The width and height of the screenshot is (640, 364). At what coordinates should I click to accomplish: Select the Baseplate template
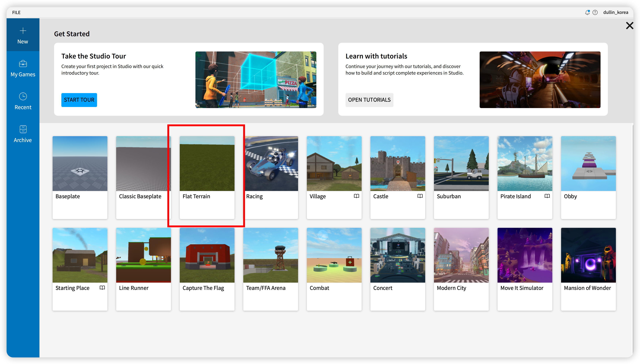(80, 177)
